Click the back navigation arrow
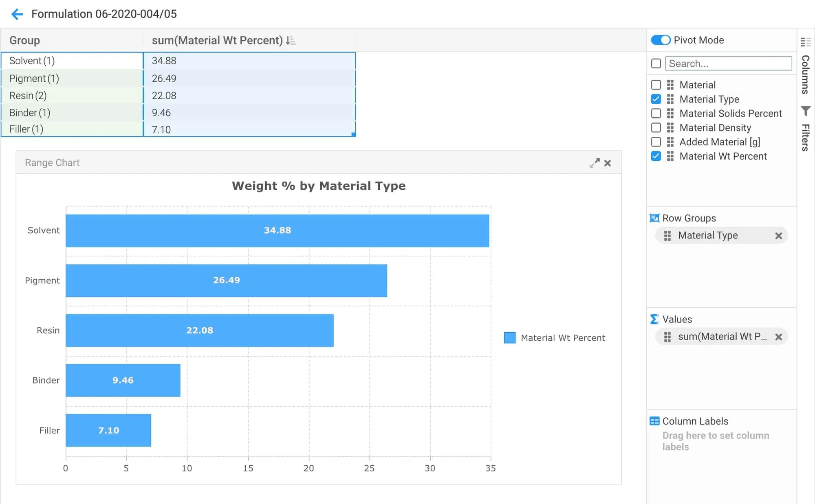Image resolution: width=815 pixels, height=504 pixels. [x=17, y=14]
